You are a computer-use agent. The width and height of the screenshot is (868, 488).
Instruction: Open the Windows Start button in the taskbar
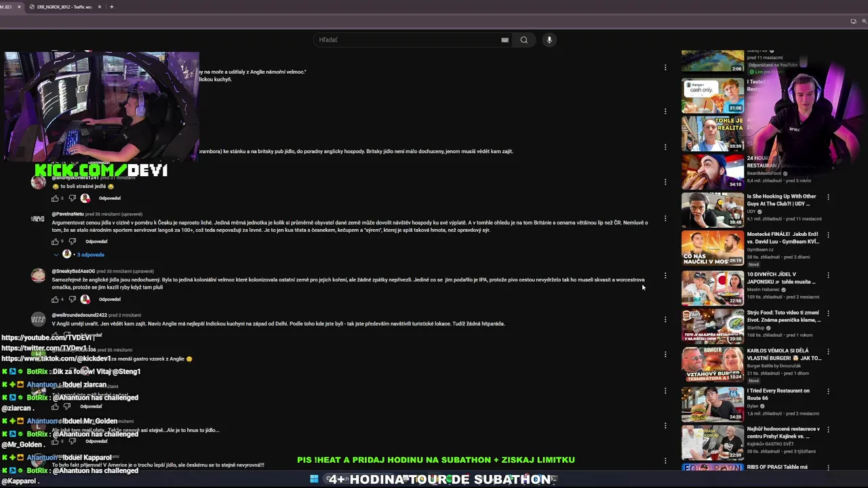(x=314, y=479)
